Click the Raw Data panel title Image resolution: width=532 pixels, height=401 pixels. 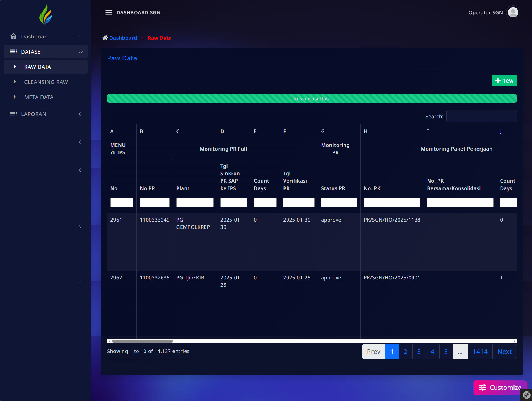point(122,58)
